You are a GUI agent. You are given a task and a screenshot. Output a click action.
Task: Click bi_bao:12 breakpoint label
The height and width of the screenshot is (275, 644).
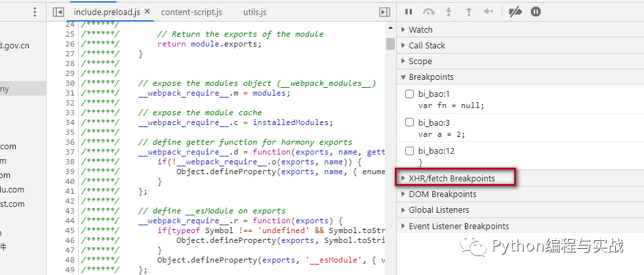(x=437, y=151)
